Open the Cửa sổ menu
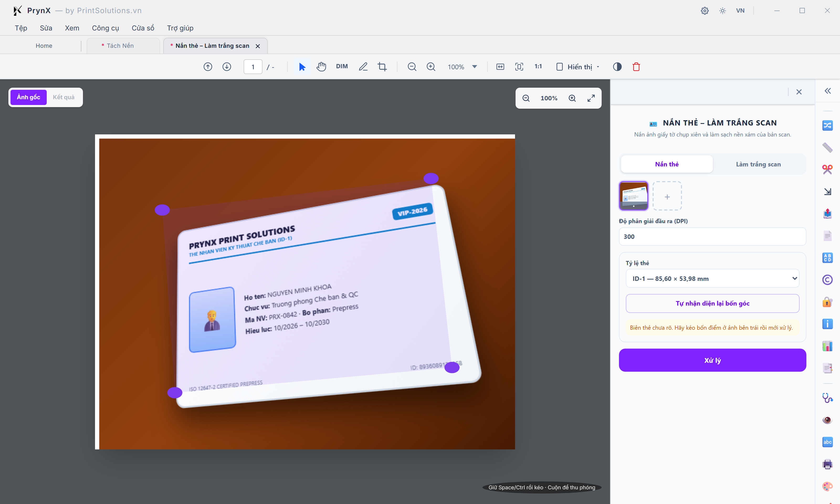This screenshot has width=840, height=504. click(143, 28)
